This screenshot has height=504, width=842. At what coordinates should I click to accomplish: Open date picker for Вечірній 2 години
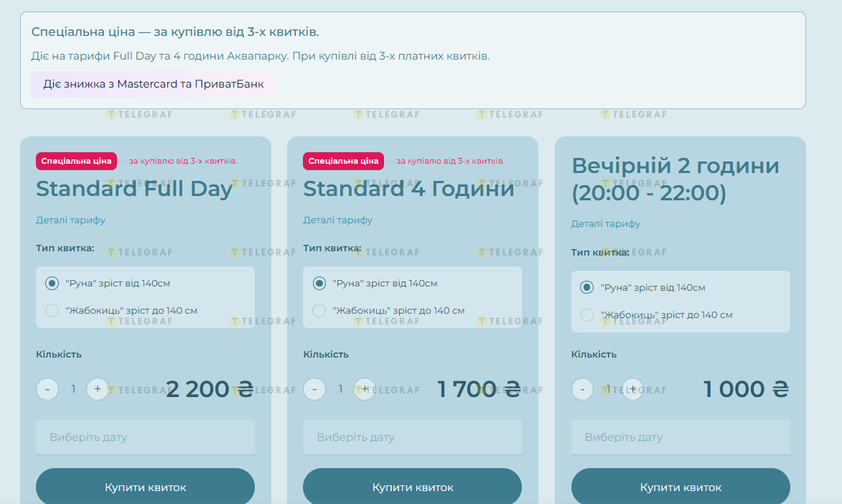coord(680,437)
